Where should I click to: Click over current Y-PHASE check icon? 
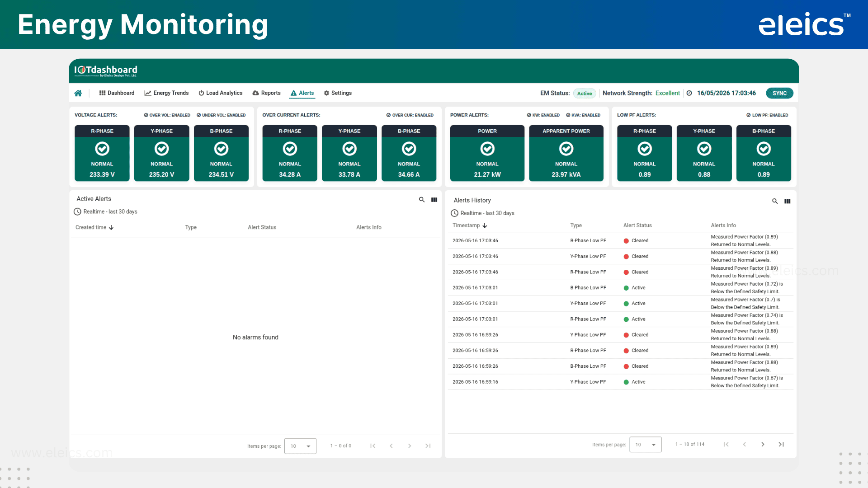coord(349,149)
